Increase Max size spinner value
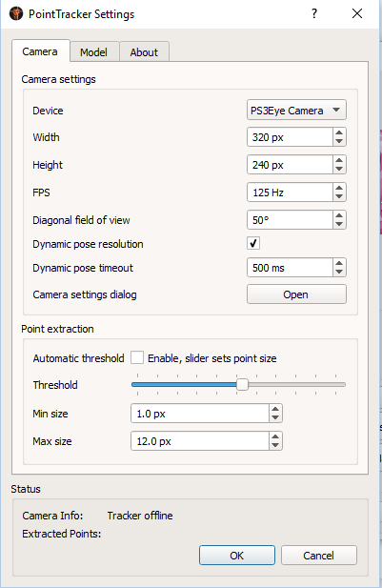 [x=275, y=436]
